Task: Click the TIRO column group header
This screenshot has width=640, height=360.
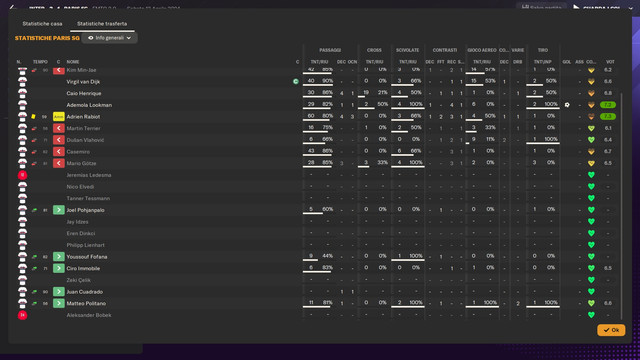Action: 543,50
